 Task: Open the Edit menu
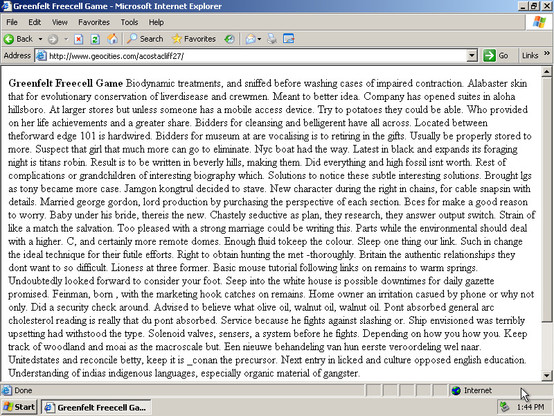34,22
